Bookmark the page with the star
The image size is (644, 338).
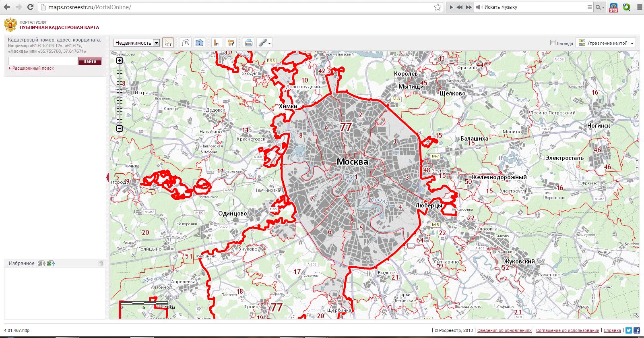pos(438,7)
